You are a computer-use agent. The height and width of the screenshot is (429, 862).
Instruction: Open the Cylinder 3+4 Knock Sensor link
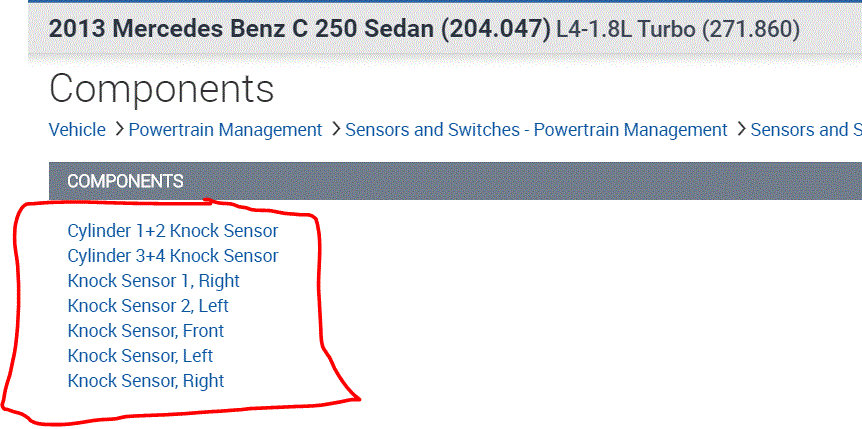point(172,256)
